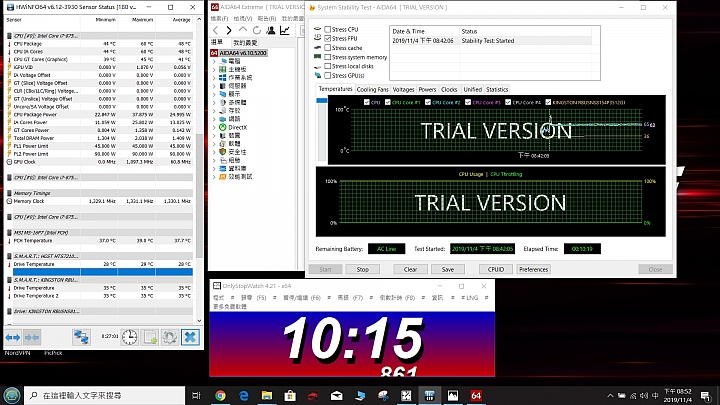Click AIDA64 up-level arrow icon
The height and width of the screenshot is (405, 720).
coord(242,30)
